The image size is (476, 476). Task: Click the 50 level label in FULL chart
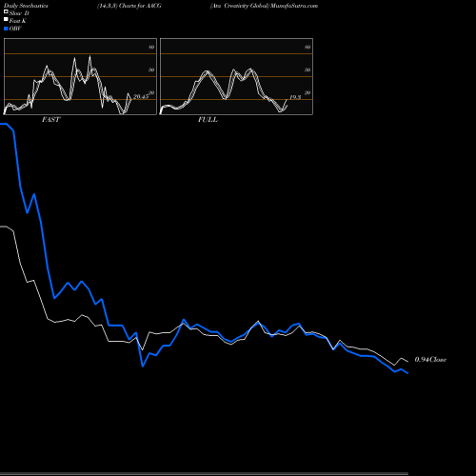[x=307, y=69]
